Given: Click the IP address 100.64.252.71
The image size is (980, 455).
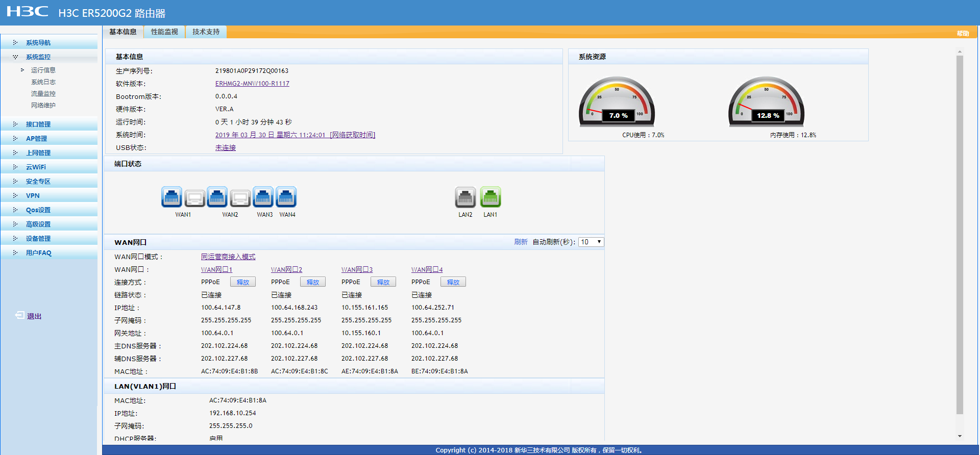Looking at the screenshot, I should pos(433,308).
